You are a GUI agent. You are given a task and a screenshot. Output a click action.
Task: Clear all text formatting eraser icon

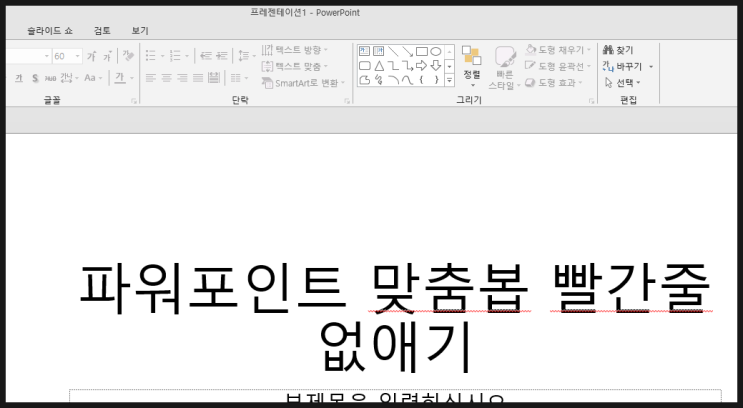point(128,56)
